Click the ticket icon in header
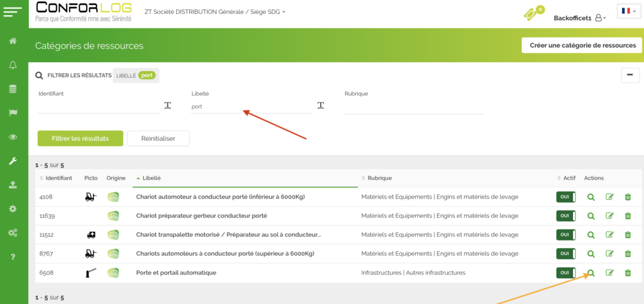Screen dimensions: 644x304 533,13
